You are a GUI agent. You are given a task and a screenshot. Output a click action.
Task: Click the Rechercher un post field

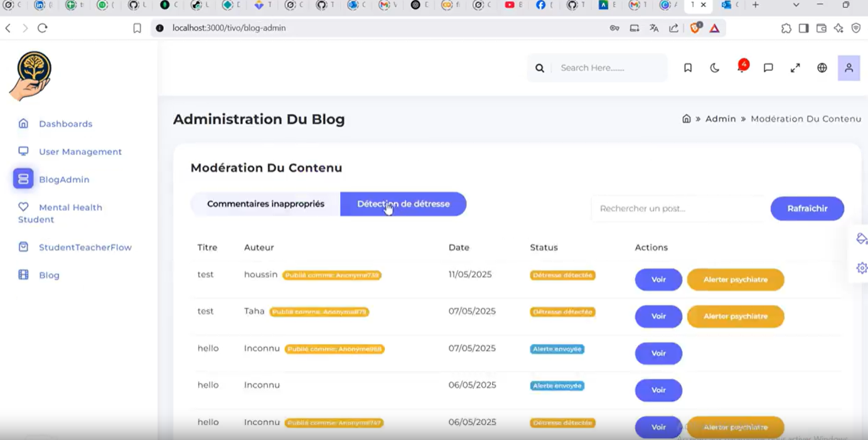678,208
